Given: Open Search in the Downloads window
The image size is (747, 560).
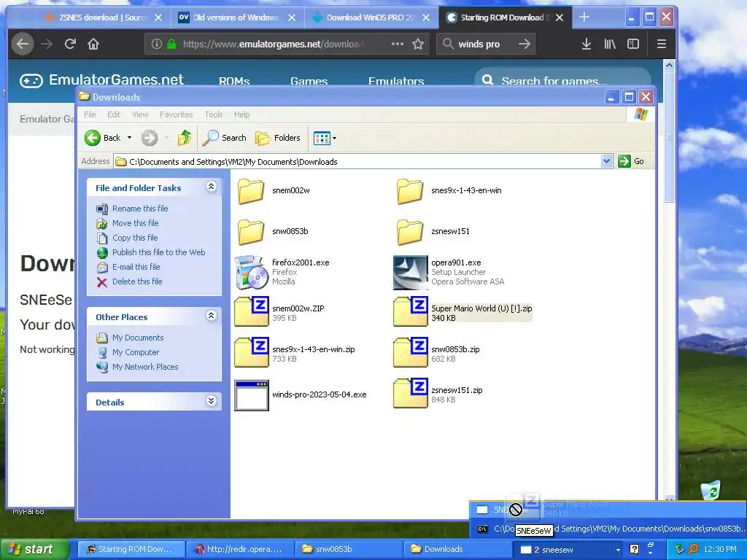Looking at the screenshot, I should (225, 138).
